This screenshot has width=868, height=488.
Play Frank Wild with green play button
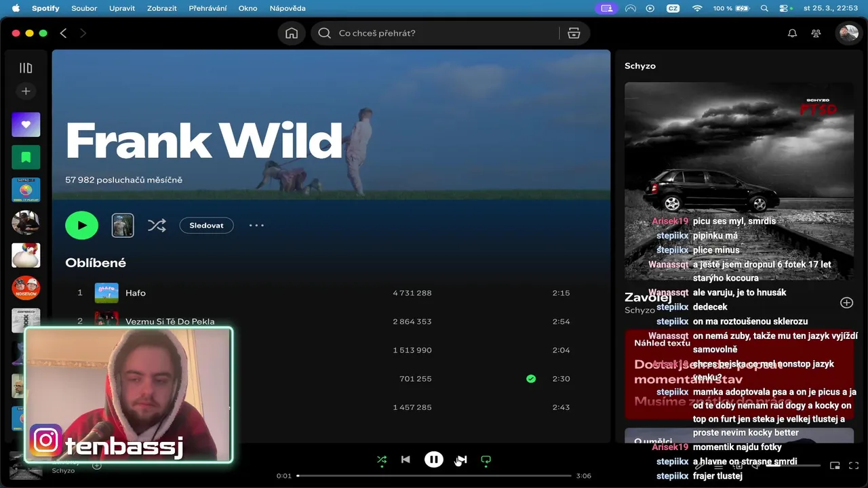click(82, 226)
